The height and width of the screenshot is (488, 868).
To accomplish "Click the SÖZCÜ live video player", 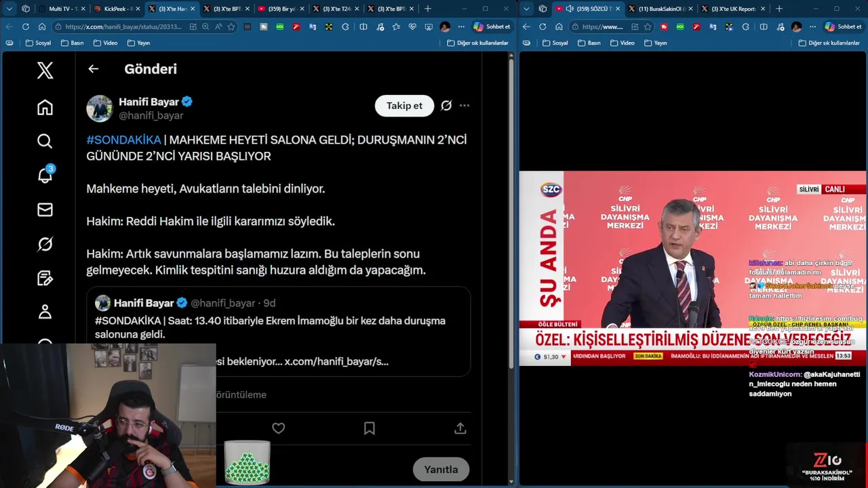I will click(692, 268).
